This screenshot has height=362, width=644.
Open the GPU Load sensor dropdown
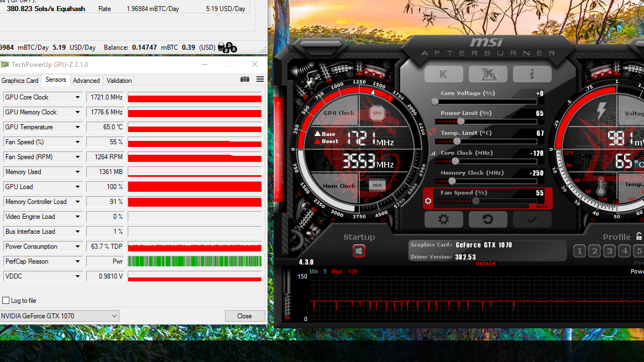(x=77, y=187)
